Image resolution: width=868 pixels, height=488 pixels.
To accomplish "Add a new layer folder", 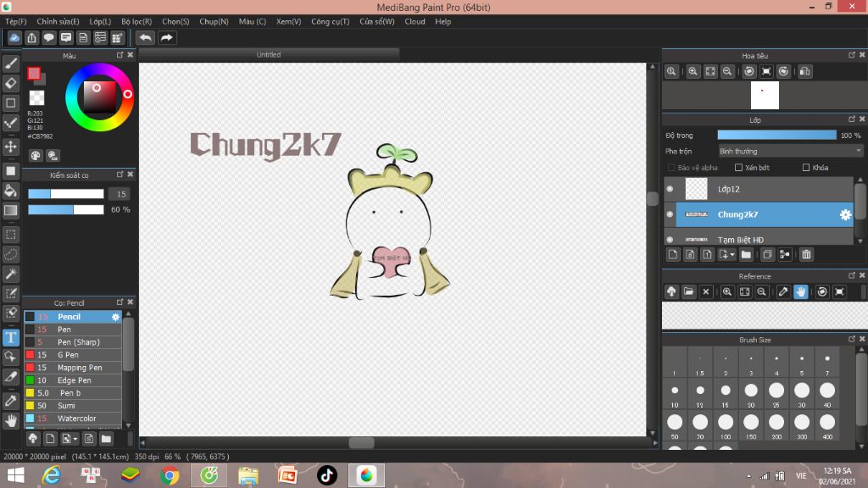I will (746, 254).
